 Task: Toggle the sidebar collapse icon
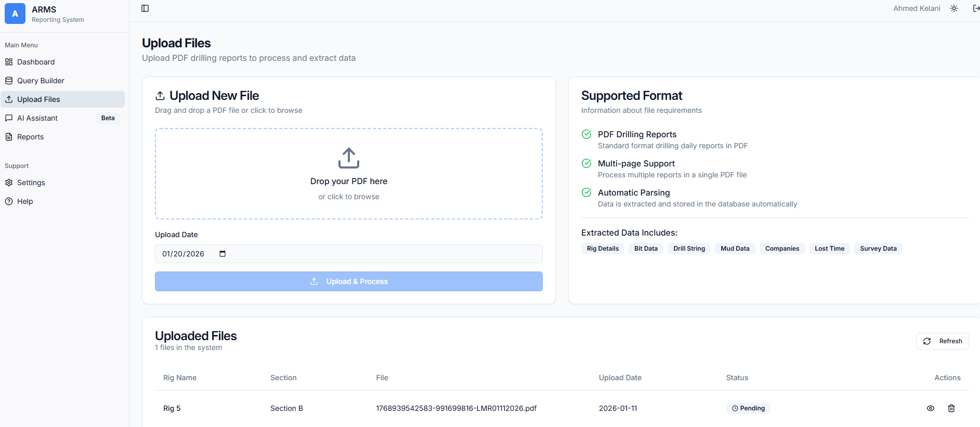point(145,8)
